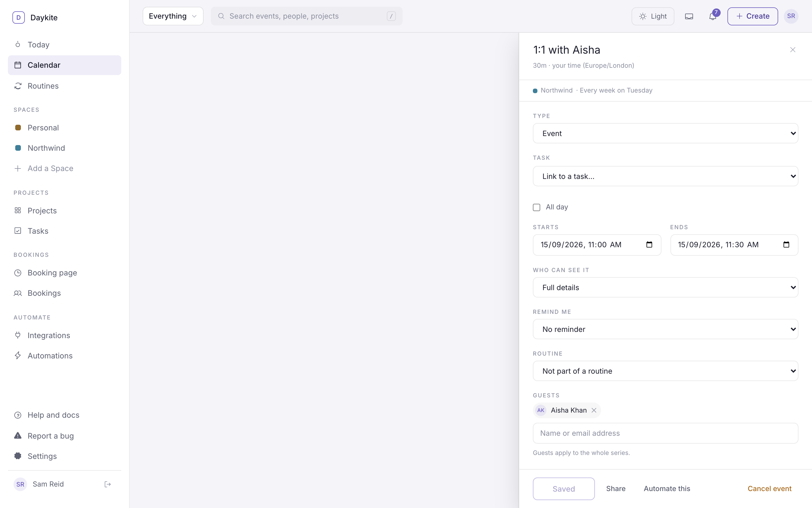Click the Northwind space color dot in sidebar
The image size is (812, 508).
click(18, 148)
